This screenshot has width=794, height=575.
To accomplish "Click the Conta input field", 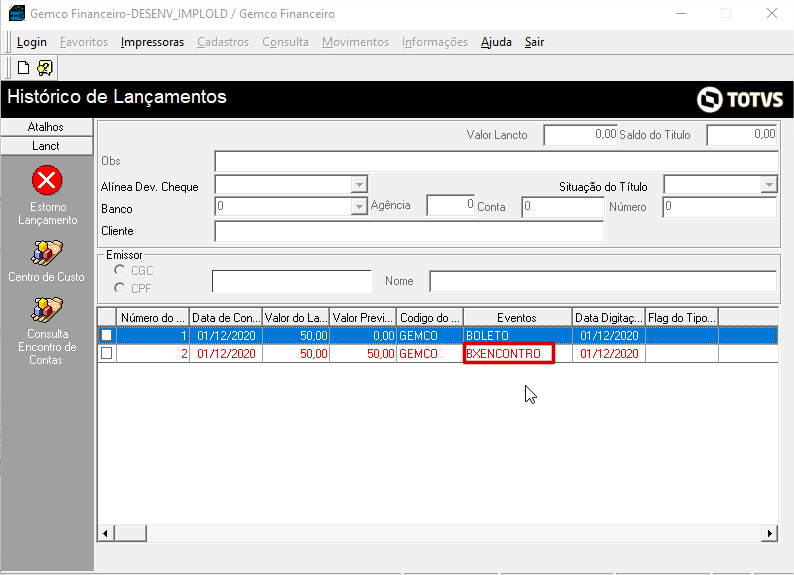I will 563,207.
